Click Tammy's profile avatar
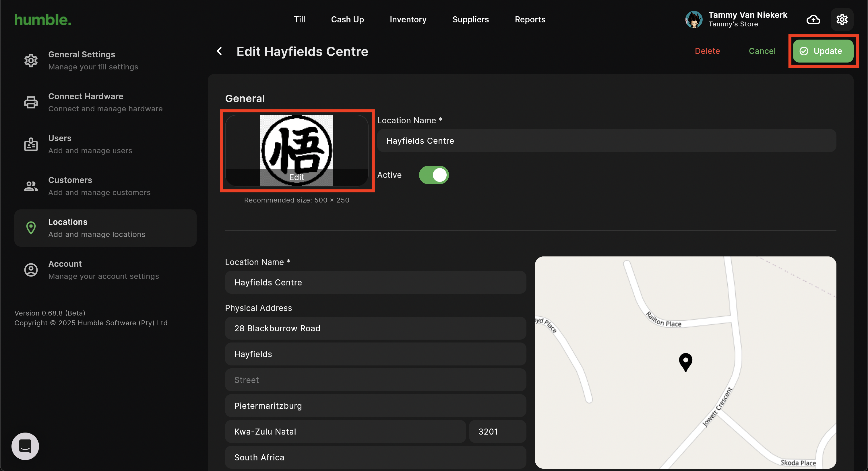 (x=694, y=20)
